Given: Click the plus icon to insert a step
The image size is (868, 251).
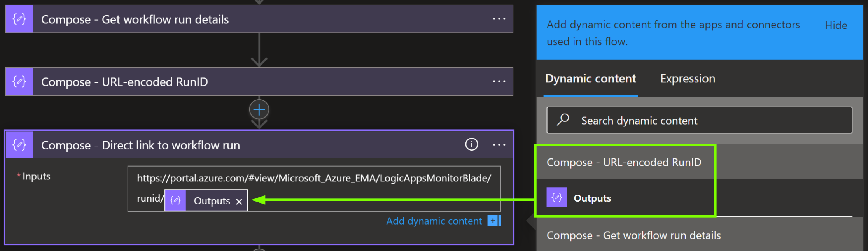Looking at the screenshot, I should click(x=259, y=110).
